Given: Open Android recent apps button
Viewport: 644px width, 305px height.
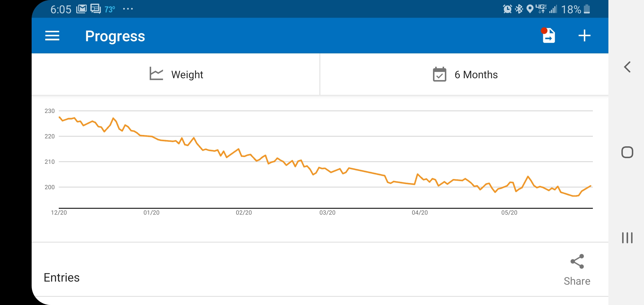Looking at the screenshot, I should 627,238.
